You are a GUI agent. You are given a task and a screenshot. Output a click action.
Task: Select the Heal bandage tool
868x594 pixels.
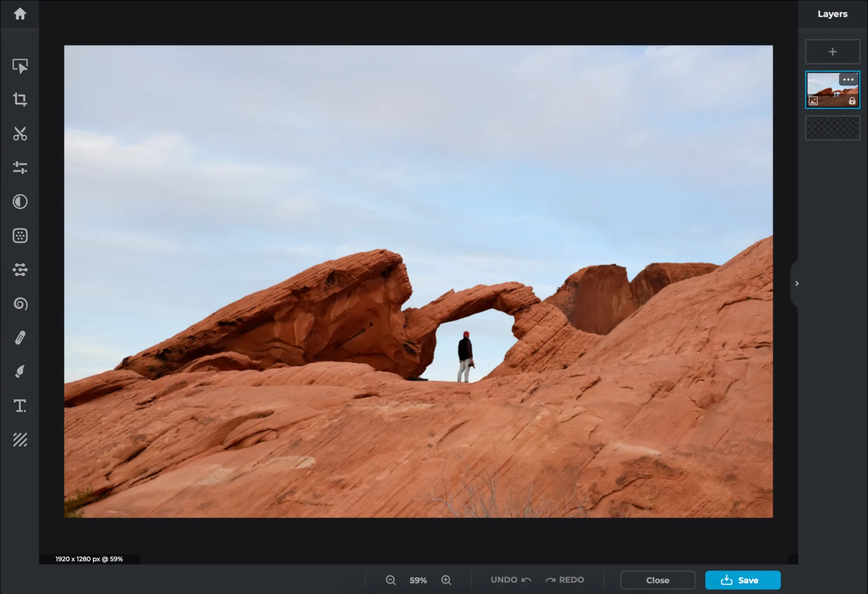(x=20, y=338)
